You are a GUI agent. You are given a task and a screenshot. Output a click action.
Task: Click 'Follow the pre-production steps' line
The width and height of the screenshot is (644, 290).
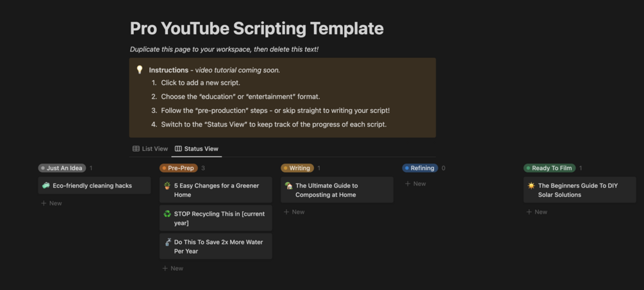point(275,110)
